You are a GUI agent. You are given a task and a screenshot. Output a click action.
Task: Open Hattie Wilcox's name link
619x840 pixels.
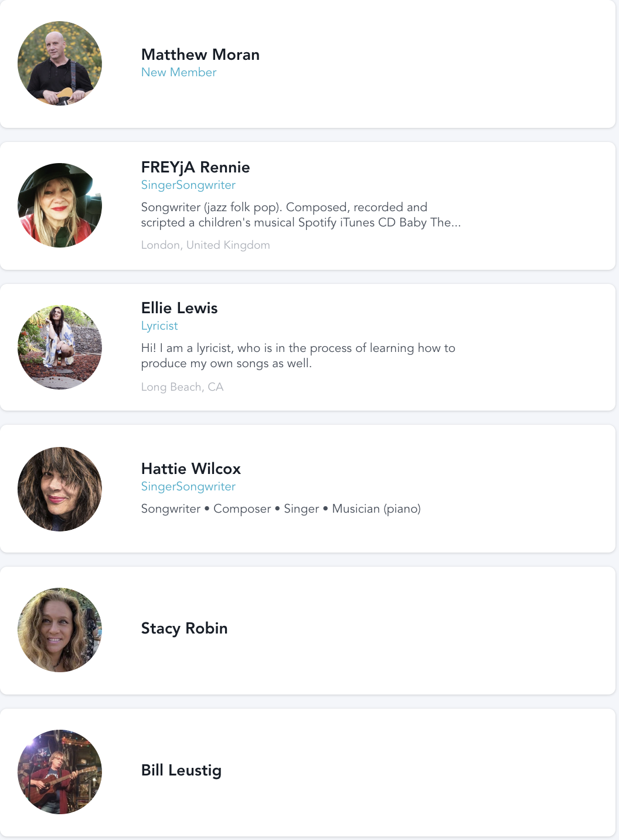coord(191,469)
